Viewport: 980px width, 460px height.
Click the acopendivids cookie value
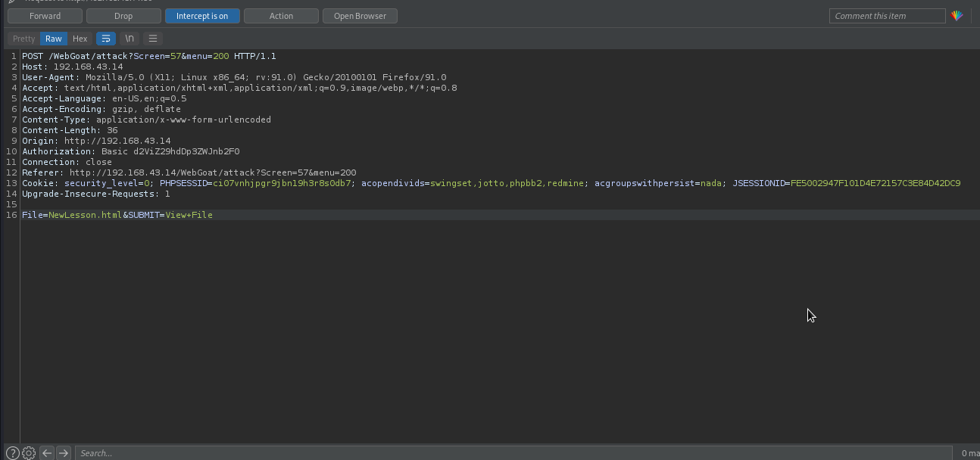click(x=507, y=183)
